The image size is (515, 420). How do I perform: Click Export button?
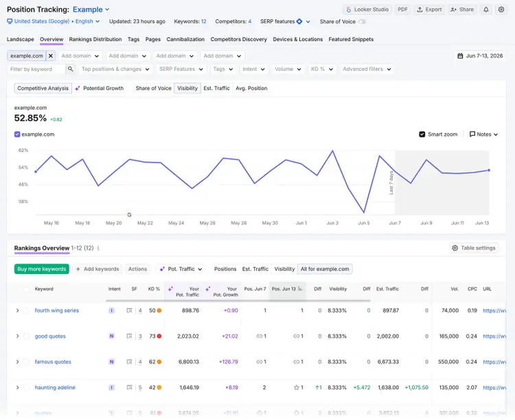tap(429, 10)
